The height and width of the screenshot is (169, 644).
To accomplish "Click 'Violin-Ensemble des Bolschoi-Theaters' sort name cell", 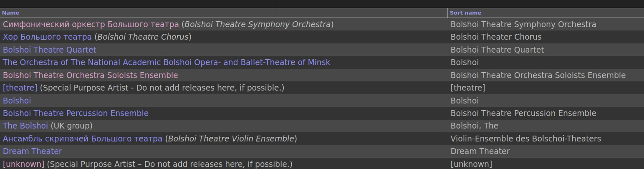I will point(525,139).
